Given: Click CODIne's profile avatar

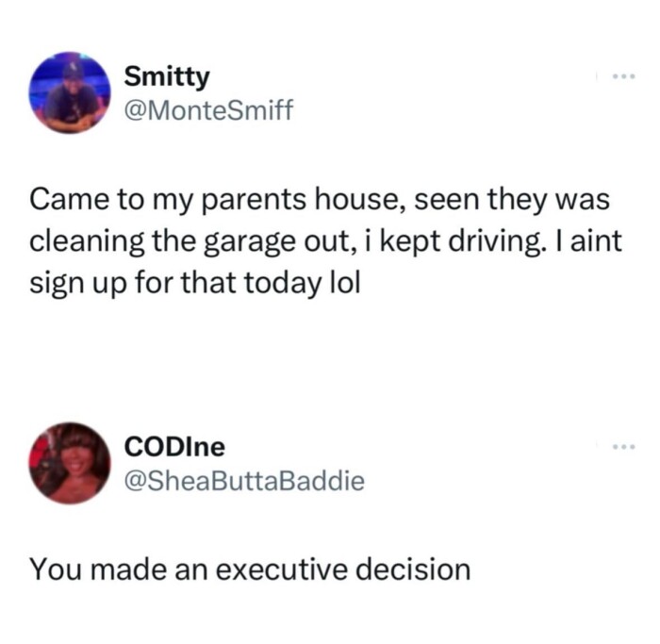Looking at the screenshot, I should (x=70, y=462).
